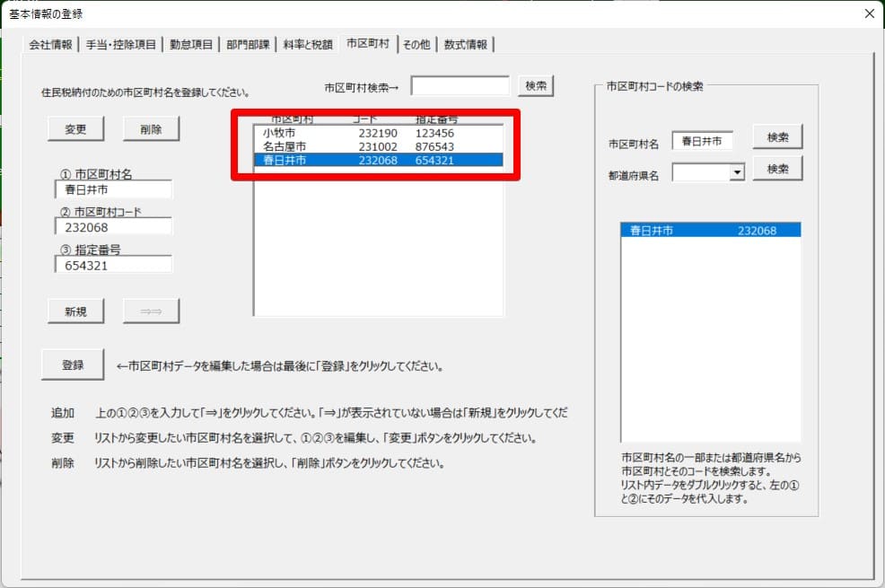
Task: Expand the 都道府県名 dropdown
Action: 737,172
